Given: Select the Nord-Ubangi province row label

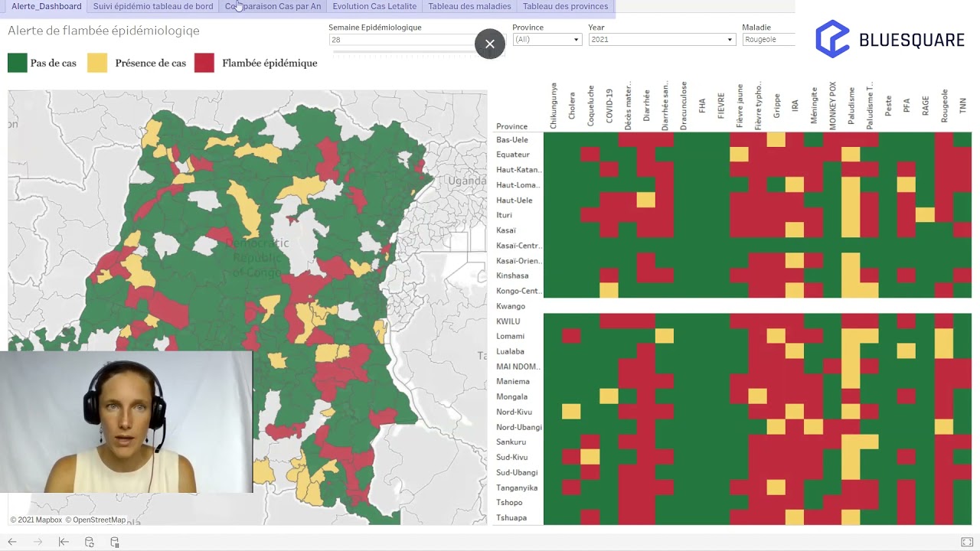Looking at the screenshot, I should point(519,427).
